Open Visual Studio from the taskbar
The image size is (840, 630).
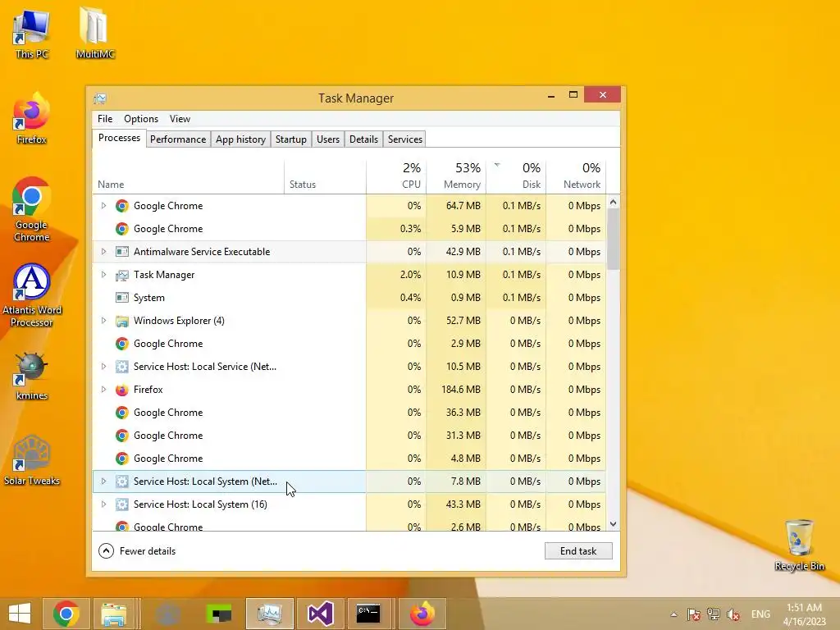[321, 614]
